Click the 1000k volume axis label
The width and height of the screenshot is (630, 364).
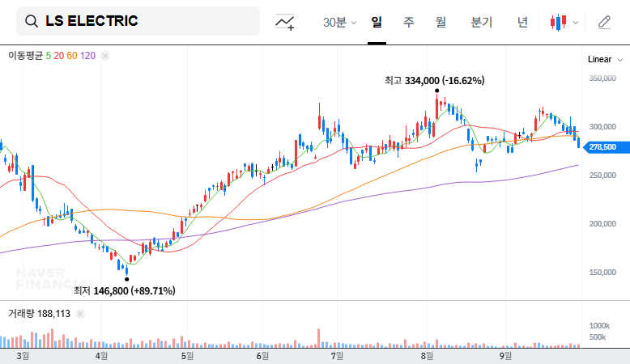[x=599, y=325]
